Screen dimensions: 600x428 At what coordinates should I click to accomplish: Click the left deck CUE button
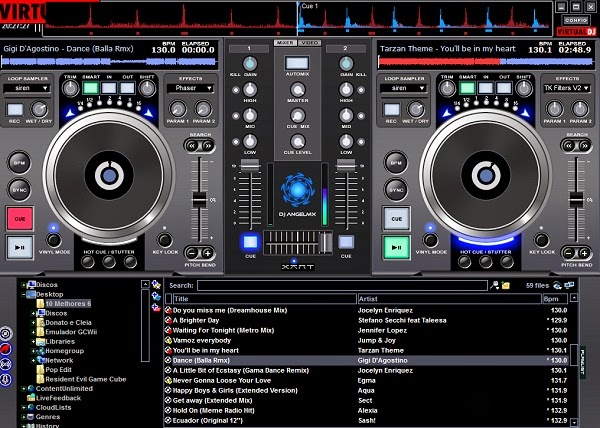20,219
